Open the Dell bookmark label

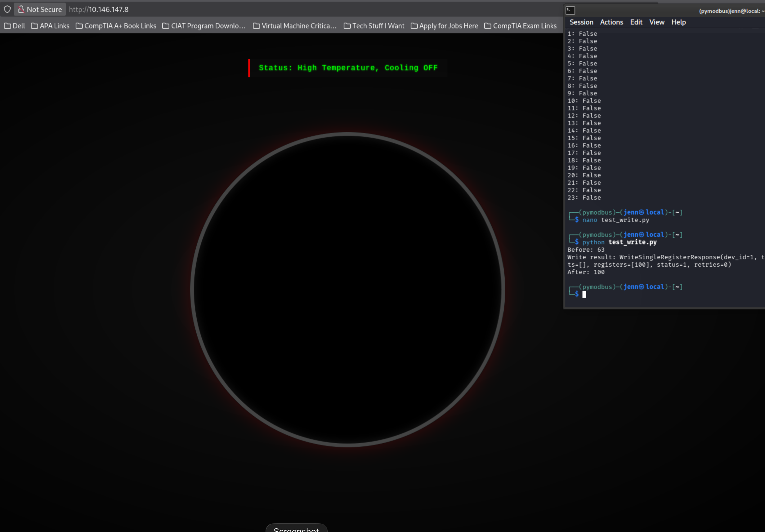[19, 26]
